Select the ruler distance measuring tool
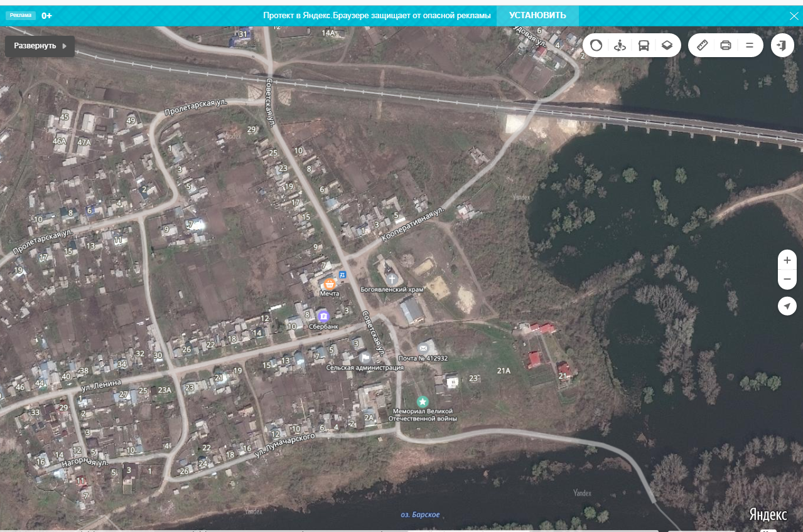 tap(703, 45)
